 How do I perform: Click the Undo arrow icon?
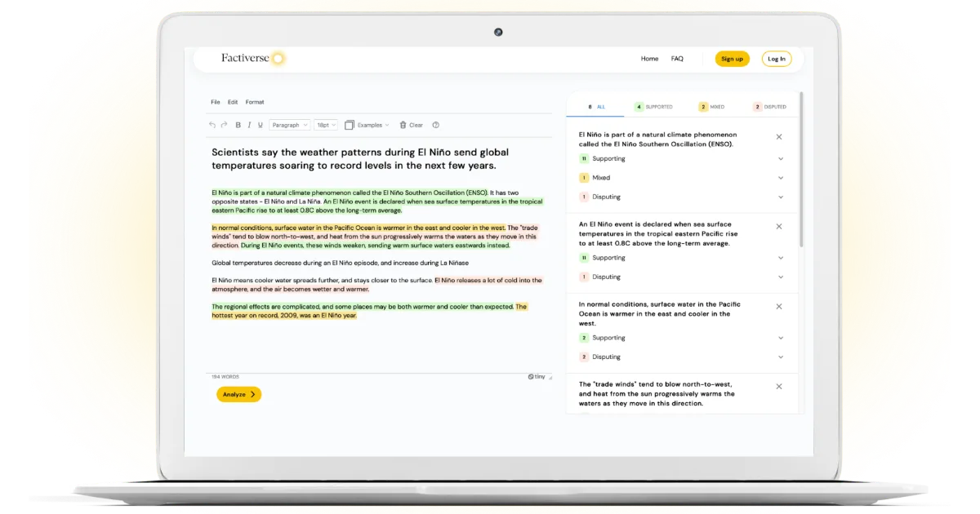[x=212, y=125]
